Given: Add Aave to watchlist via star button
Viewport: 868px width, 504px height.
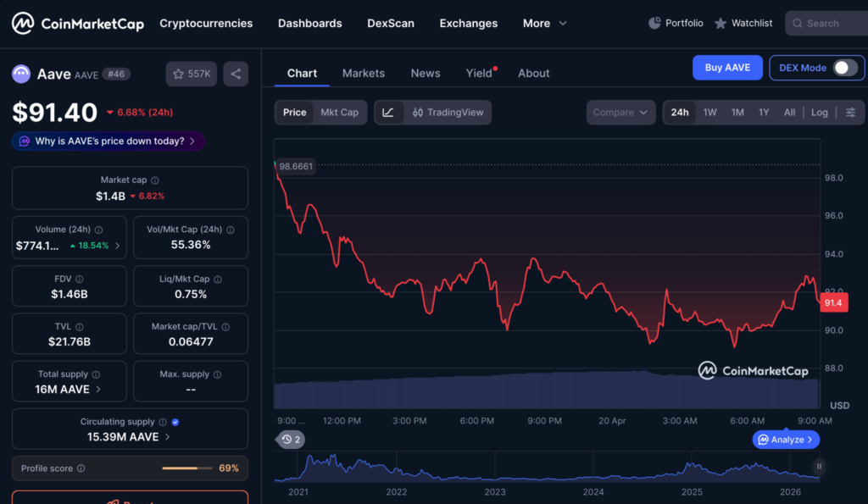Looking at the screenshot, I should point(192,75).
